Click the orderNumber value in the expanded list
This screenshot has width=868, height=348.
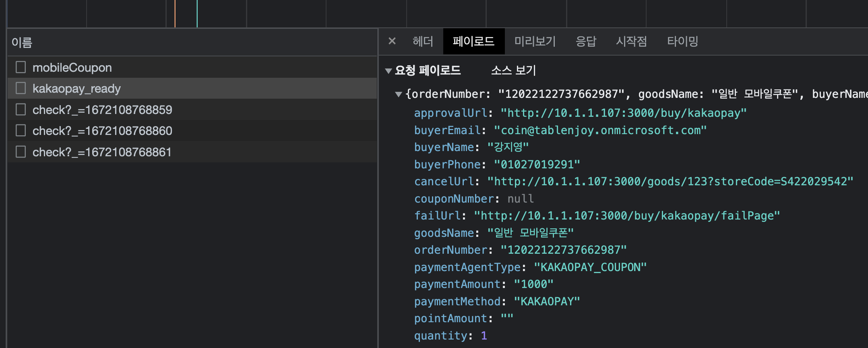click(563, 250)
